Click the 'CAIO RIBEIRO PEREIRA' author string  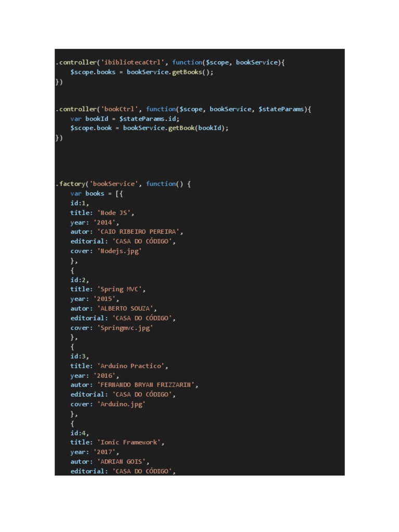[x=140, y=232]
